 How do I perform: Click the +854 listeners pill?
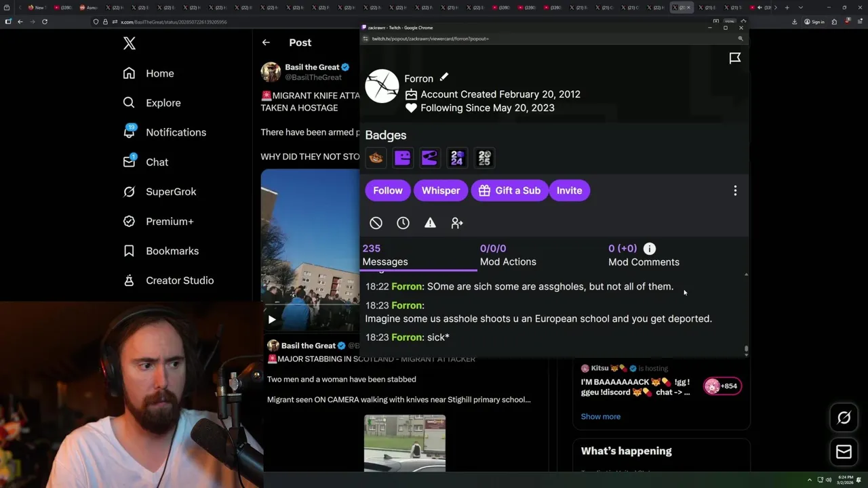click(x=722, y=386)
